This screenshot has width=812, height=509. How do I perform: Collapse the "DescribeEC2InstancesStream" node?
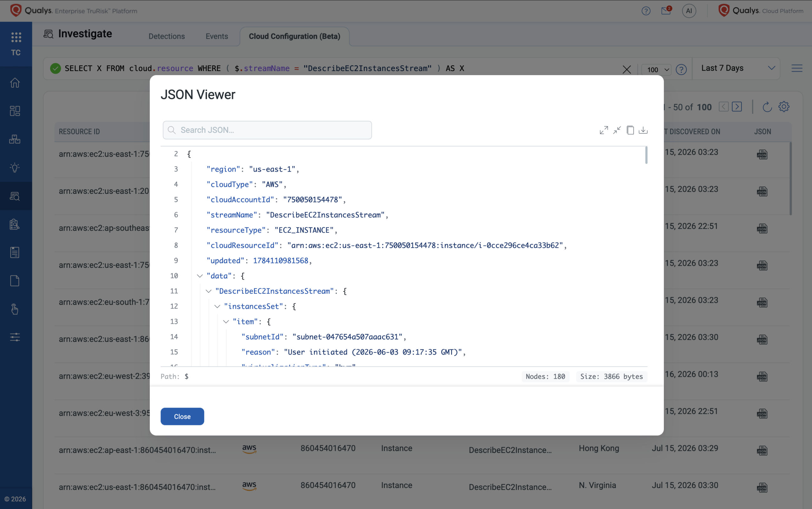click(x=208, y=291)
